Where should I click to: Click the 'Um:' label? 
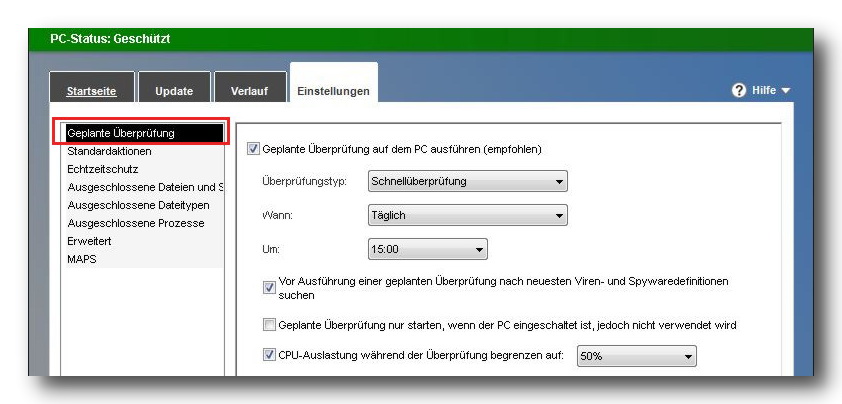pyautogui.click(x=271, y=249)
